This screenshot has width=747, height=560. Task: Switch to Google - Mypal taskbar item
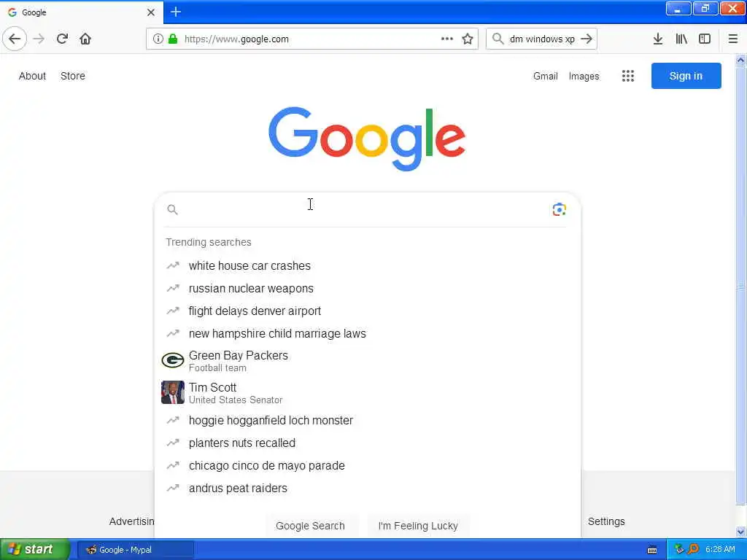[135, 550]
